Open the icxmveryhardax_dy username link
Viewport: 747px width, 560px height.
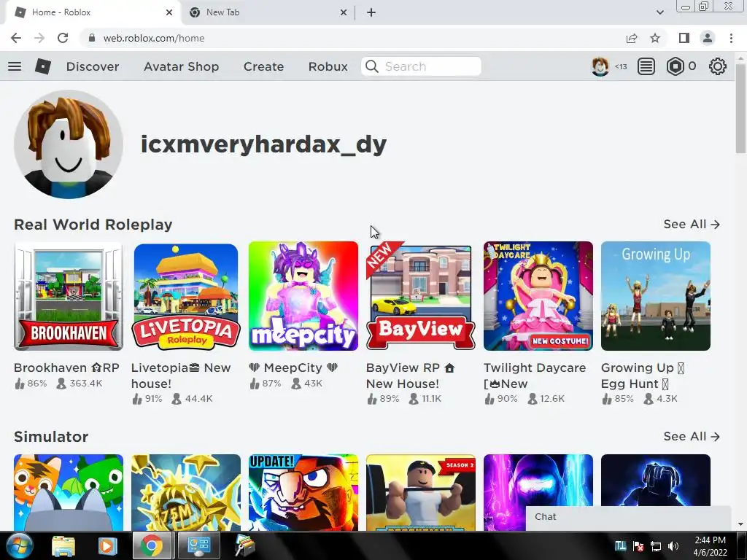[x=263, y=144]
